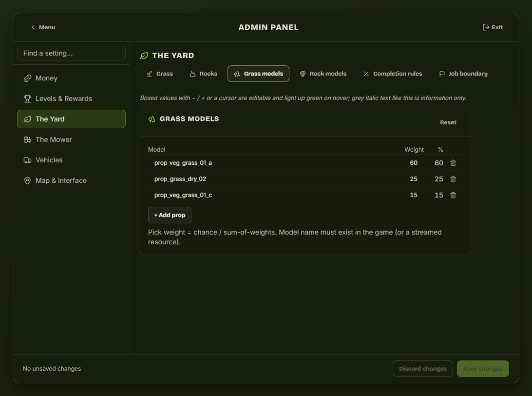Edit weight value 15 for prop_veg_grass_01_c

414,195
